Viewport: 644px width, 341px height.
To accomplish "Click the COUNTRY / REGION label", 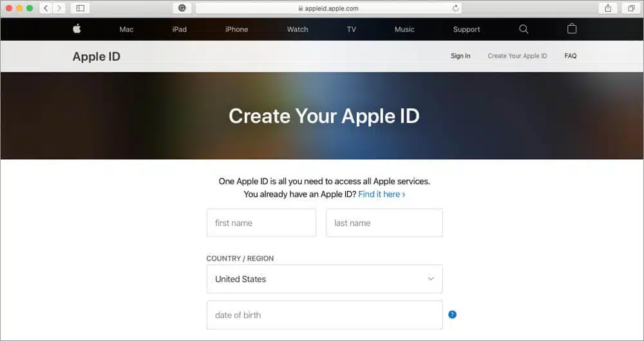I will (x=240, y=258).
